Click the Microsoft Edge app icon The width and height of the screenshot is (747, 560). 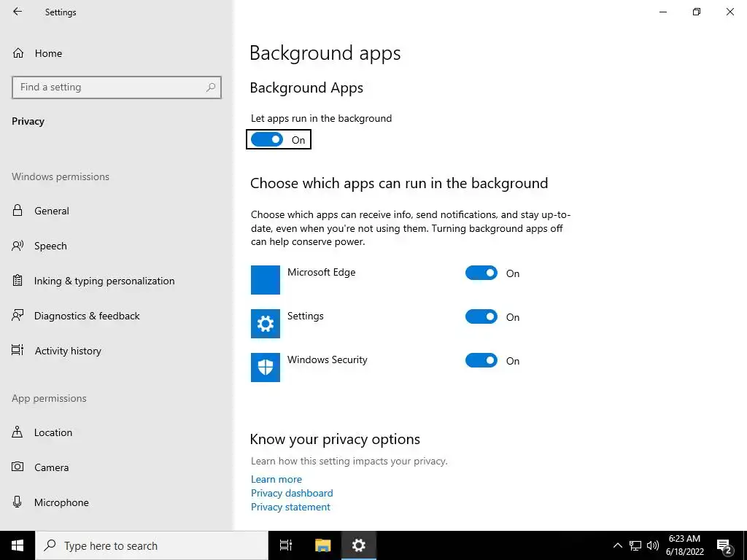coord(266,280)
